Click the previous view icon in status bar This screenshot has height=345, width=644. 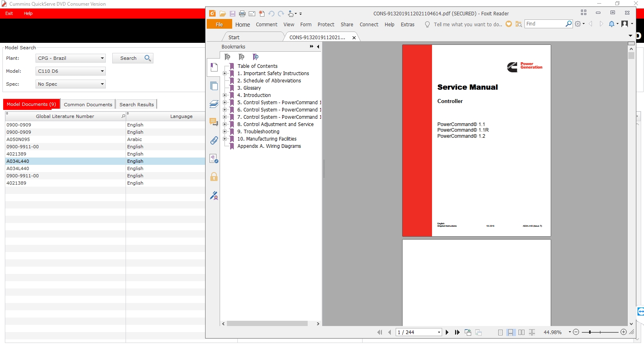point(468,332)
